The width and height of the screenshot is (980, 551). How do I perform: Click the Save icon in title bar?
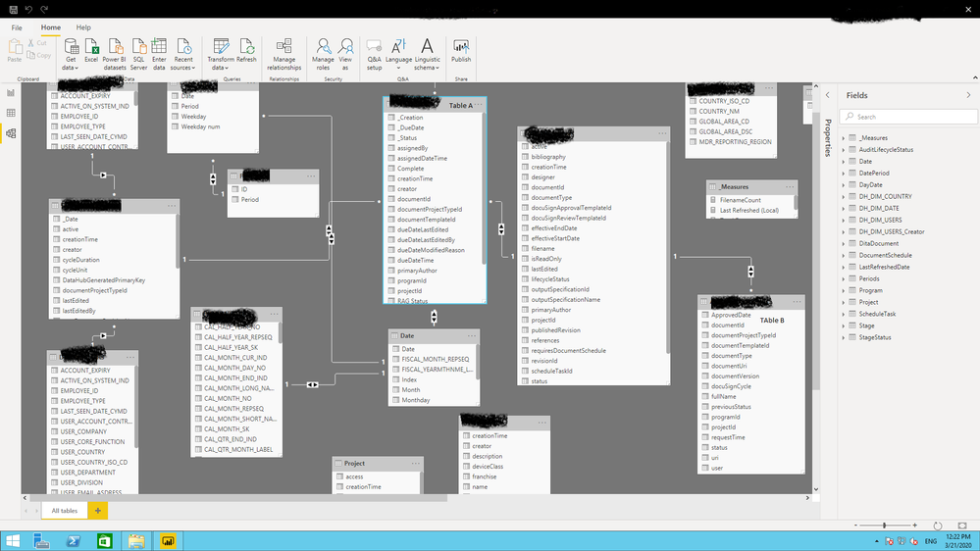[13, 10]
